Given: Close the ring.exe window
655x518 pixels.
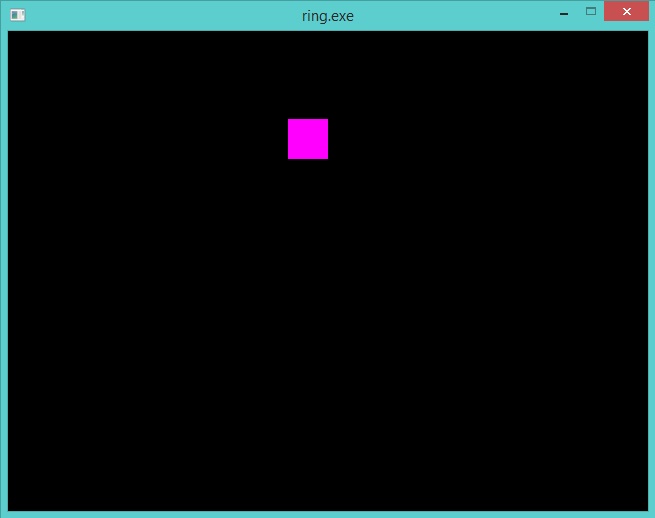Looking at the screenshot, I should tap(626, 12).
